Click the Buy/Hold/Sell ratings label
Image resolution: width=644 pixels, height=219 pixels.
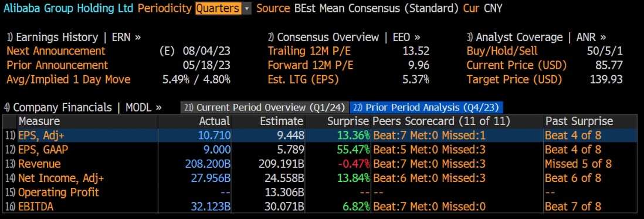point(502,51)
